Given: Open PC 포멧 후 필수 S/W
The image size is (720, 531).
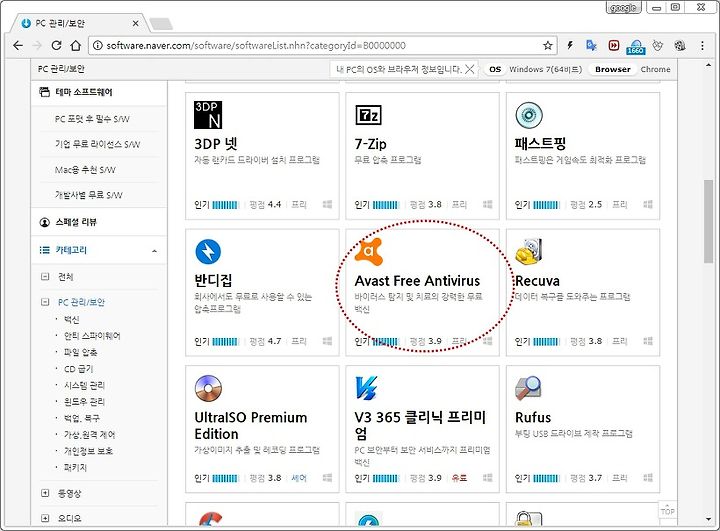Looking at the screenshot, I should 92,119.
